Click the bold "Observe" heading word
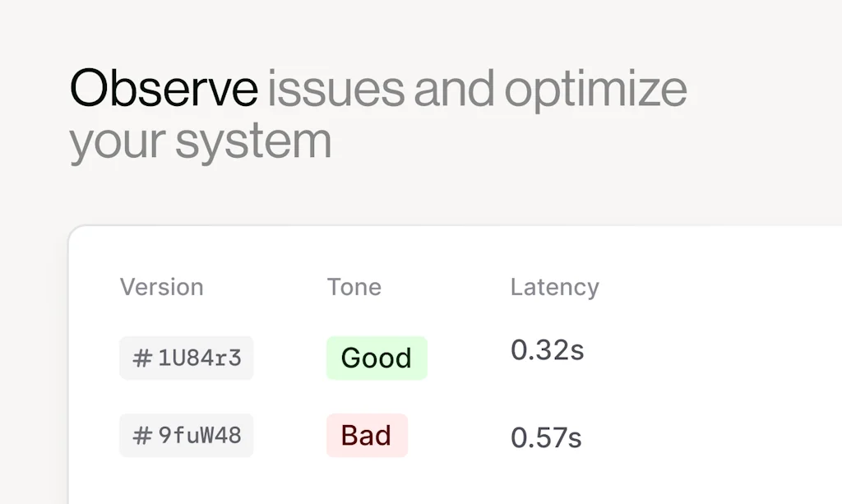The height and width of the screenshot is (504, 842). pyautogui.click(x=164, y=89)
